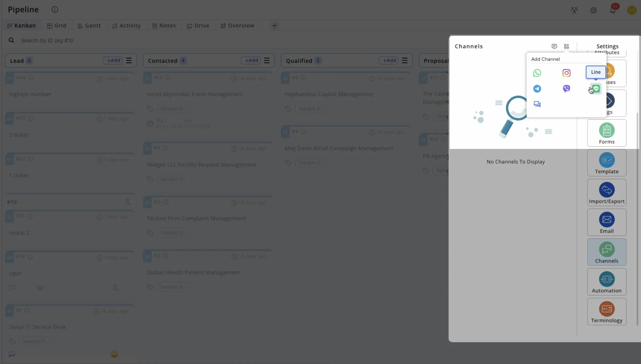Open 'Sonar IT Service Desk' card
Viewport: 641px width, 364px height.
tap(70, 332)
